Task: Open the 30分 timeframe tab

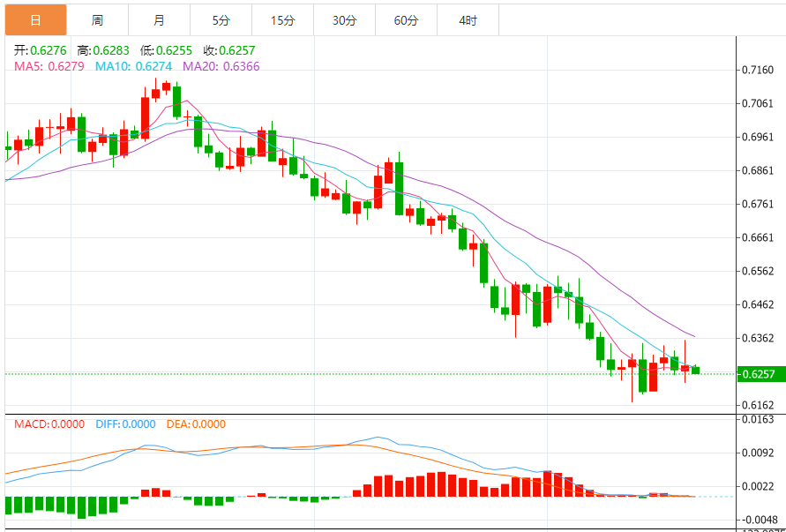Action: (344, 20)
